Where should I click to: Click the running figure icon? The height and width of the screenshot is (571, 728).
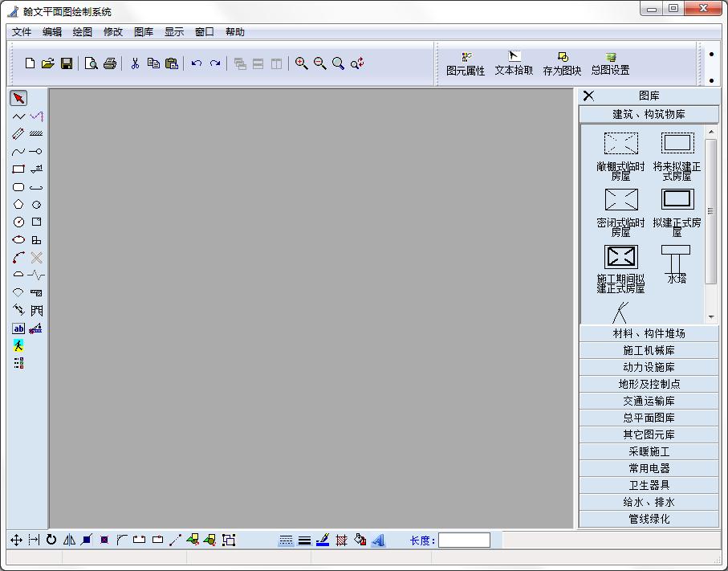[18, 345]
